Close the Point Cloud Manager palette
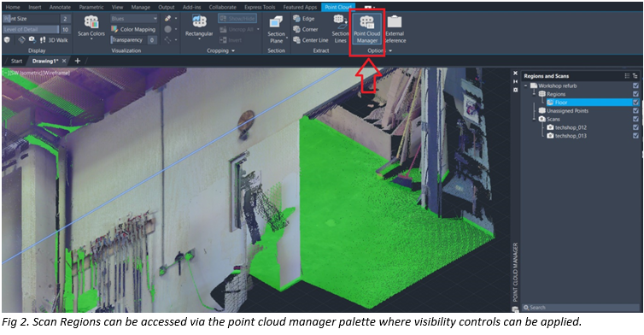 click(x=515, y=73)
